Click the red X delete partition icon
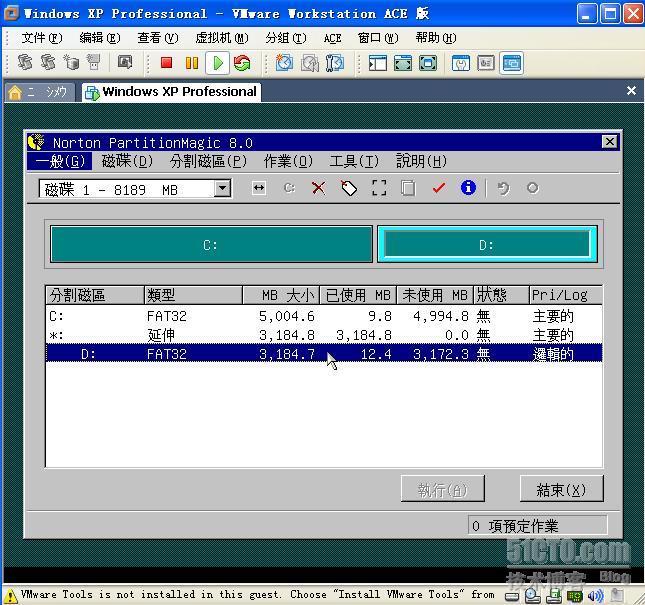The image size is (645, 605). tap(318, 188)
